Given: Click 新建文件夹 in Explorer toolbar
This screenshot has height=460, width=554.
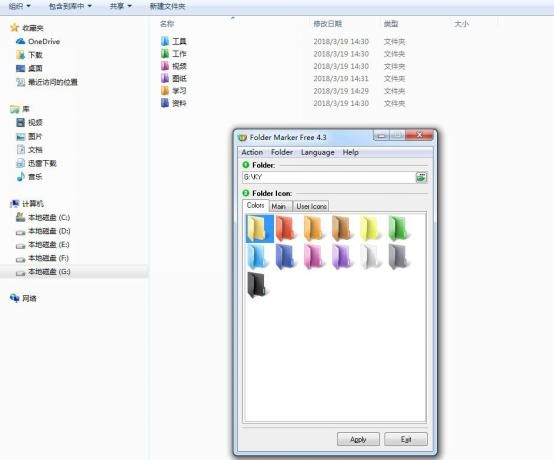Looking at the screenshot, I should [x=167, y=6].
